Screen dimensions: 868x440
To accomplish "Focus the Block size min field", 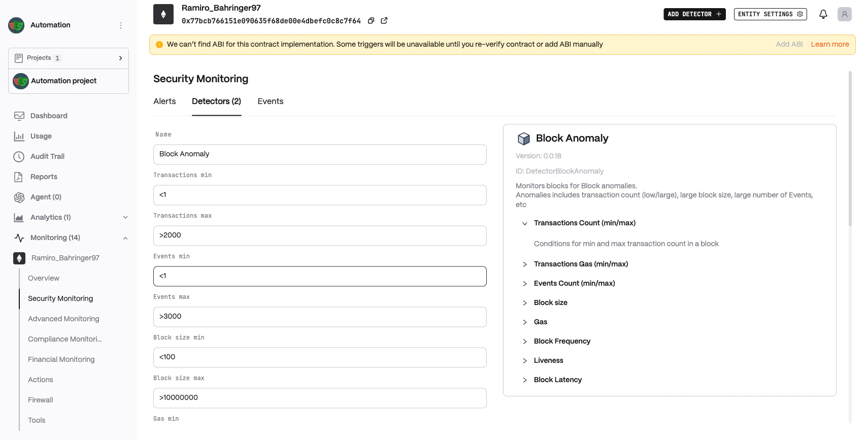I will 320,357.
